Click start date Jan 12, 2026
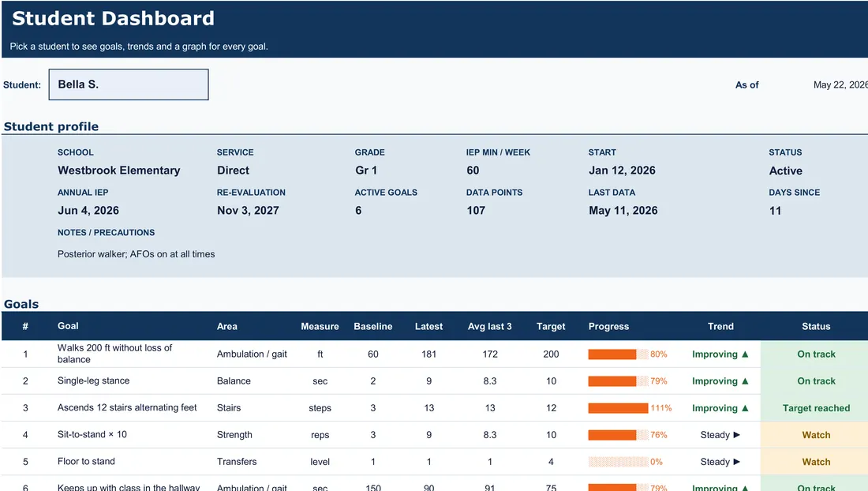This screenshot has height=491, width=868. [x=622, y=171]
